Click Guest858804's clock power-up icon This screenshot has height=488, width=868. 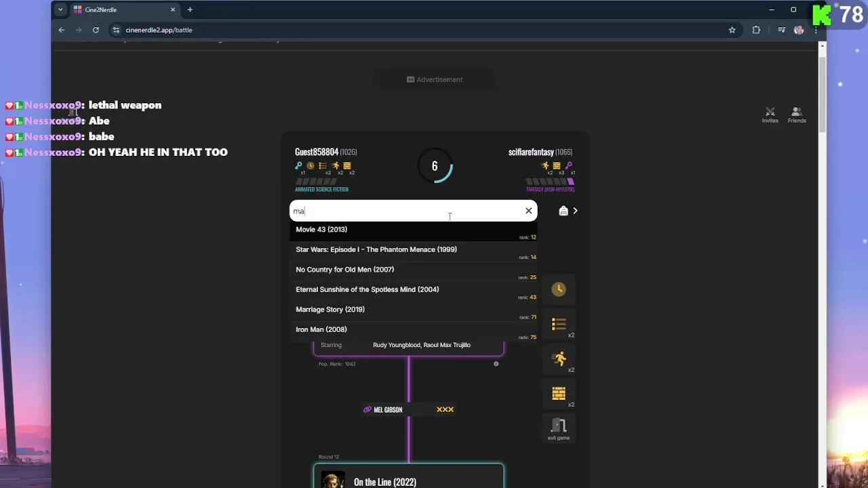311,165
